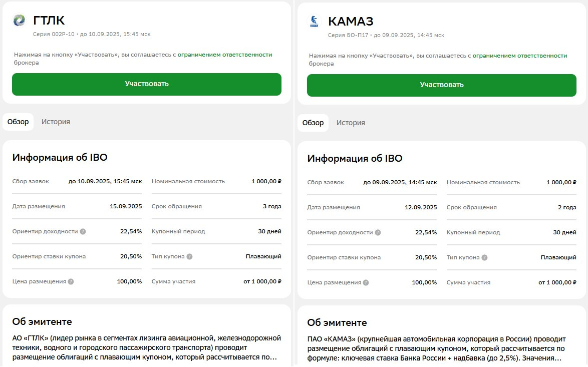The width and height of the screenshot is (588, 367).
Task: Click the ГТЛК company logo icon
Action: coord(19,21)
